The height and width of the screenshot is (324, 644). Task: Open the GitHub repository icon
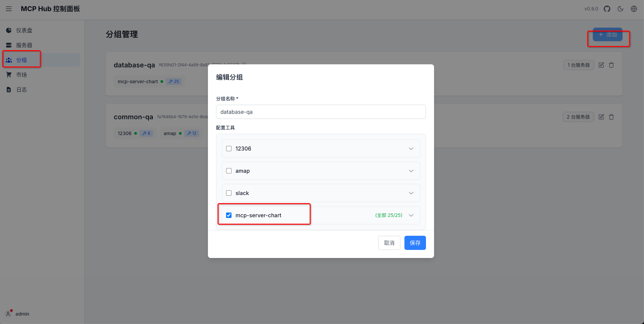click(607, 9)
